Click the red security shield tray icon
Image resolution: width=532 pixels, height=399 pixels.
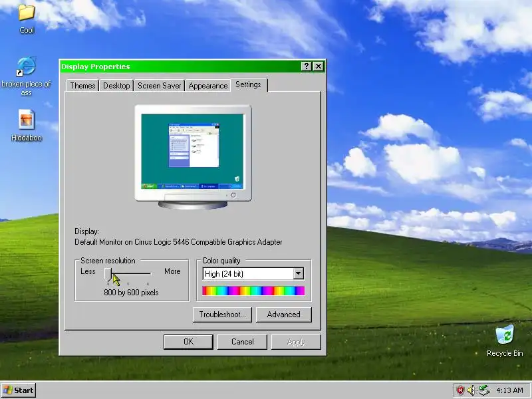click(x=460, y=390)
